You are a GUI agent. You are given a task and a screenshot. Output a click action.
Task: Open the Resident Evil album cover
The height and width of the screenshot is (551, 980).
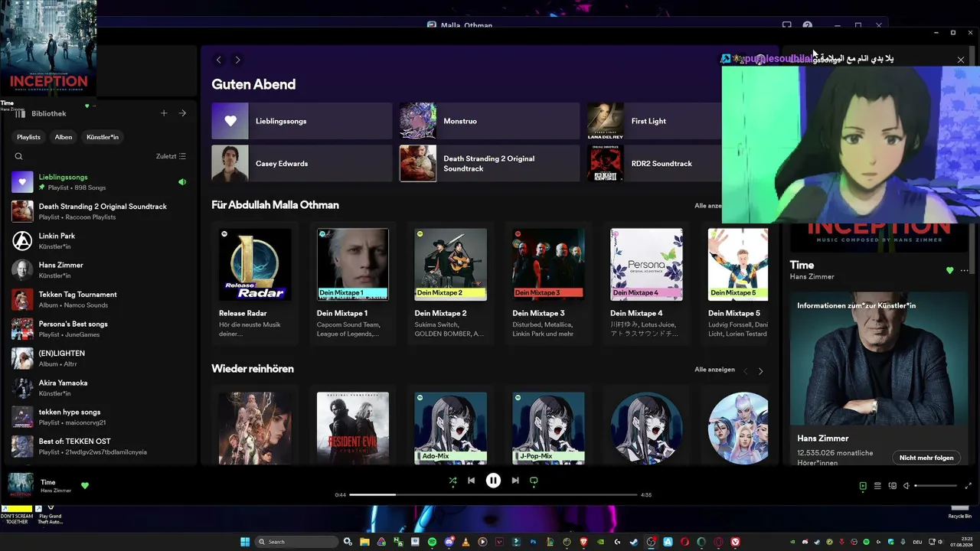[x=352, y=428]
